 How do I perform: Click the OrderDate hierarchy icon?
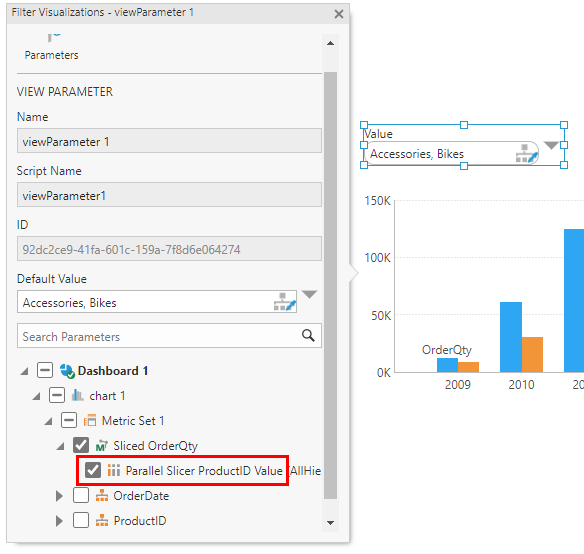point(102,496)
